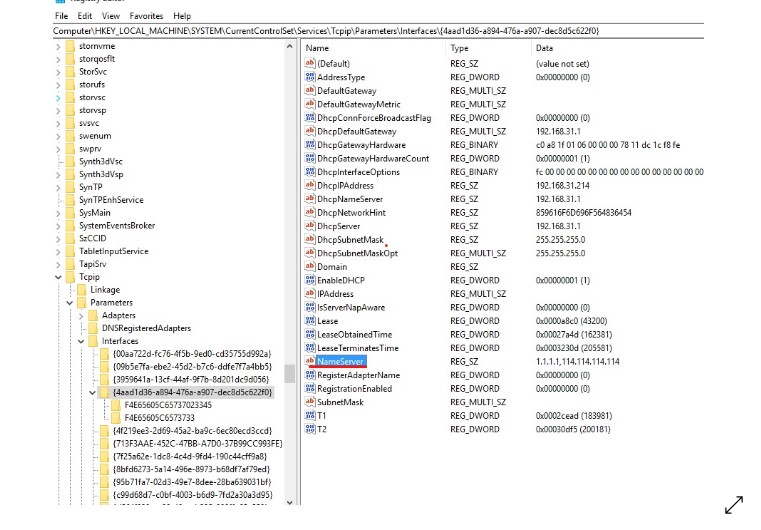Collapse the Parameters tree node
This screenshot has width=761, height=530.
(x=69, y=303)
